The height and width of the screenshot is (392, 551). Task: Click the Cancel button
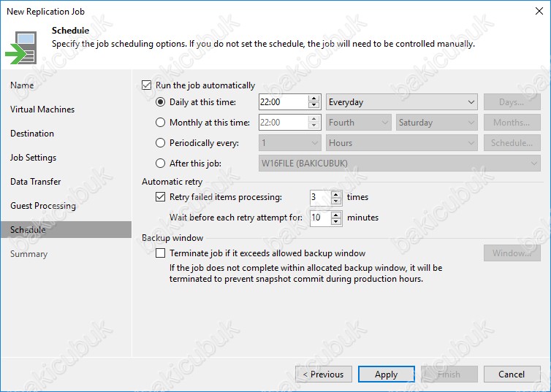coord(512,374)
